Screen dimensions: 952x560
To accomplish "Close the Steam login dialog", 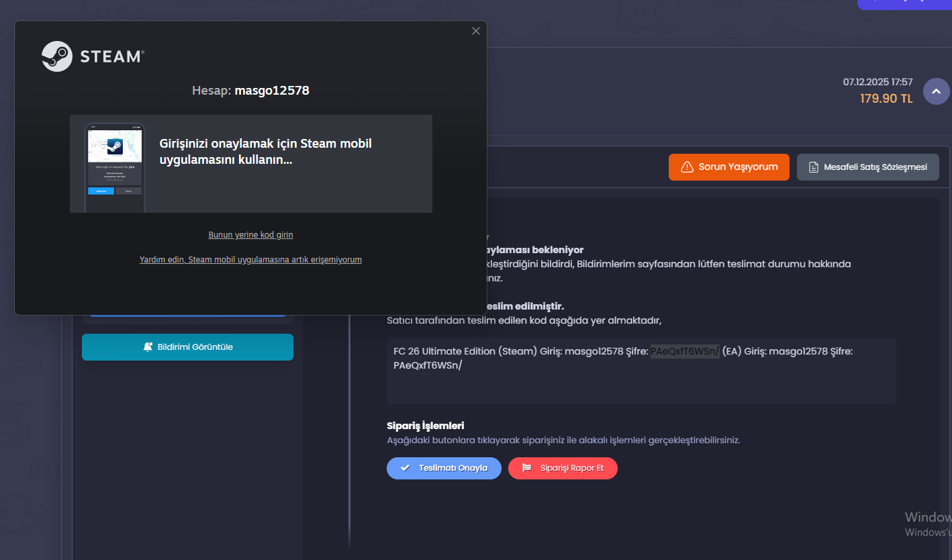I will point(476,31).
